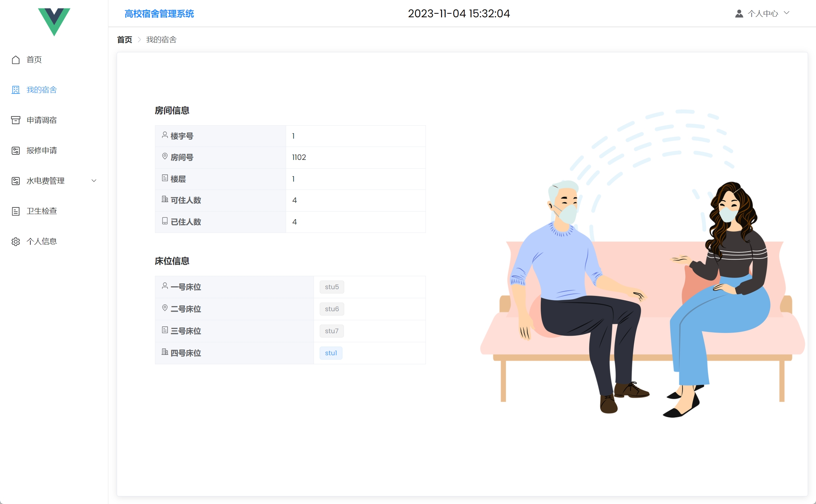Go to the 卫生检查 menu item
The height and width of the screenshot is (504, 816).
tap(42, 211)
